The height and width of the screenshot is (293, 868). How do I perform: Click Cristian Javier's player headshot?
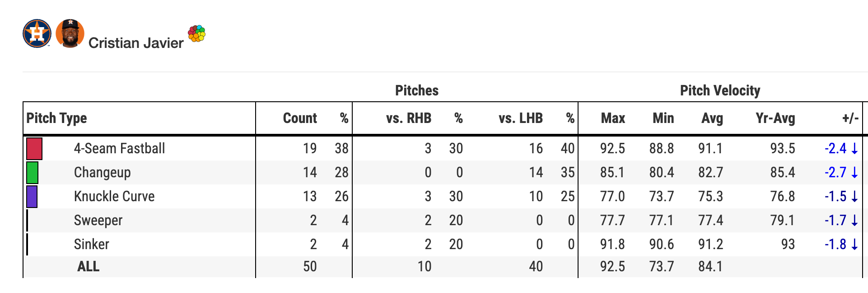[70, 33]
